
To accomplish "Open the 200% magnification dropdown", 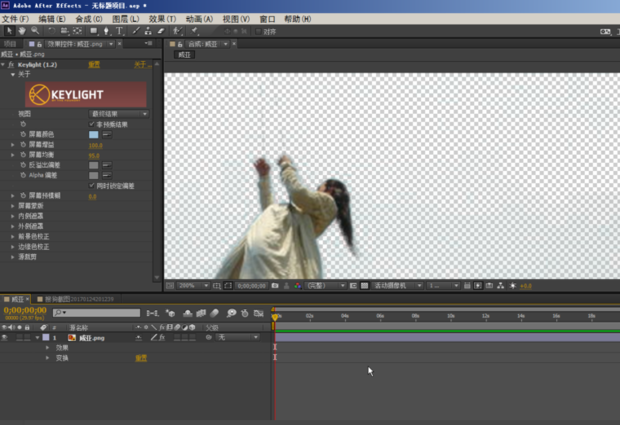I will (x=193, y=285).
